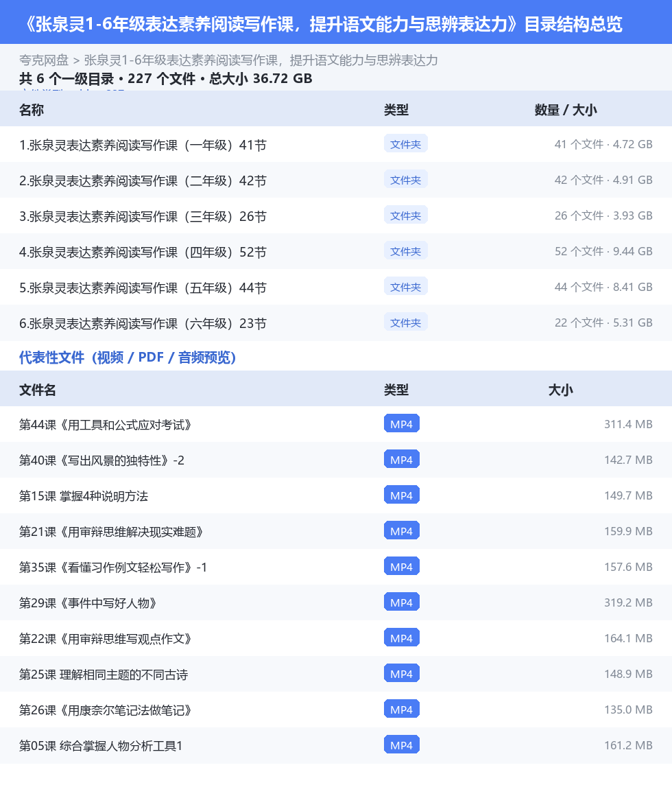Select the 319.2 MB size value

(629, 602)
